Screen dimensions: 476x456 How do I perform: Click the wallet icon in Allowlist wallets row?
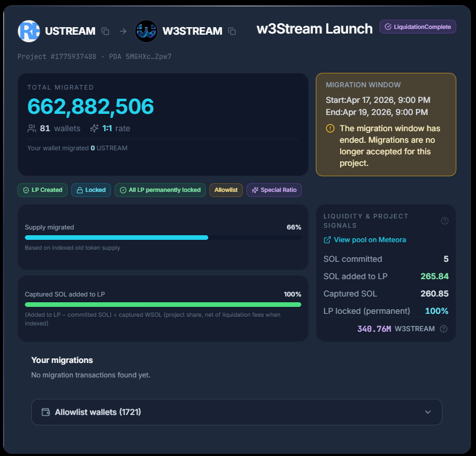[46, 412]
